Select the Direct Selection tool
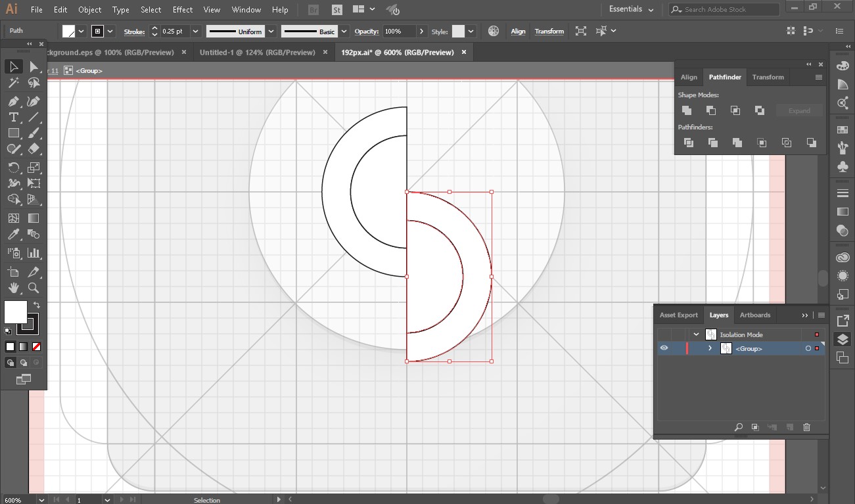855x504 pixels. pyautogui.click(x=34, y=67)
